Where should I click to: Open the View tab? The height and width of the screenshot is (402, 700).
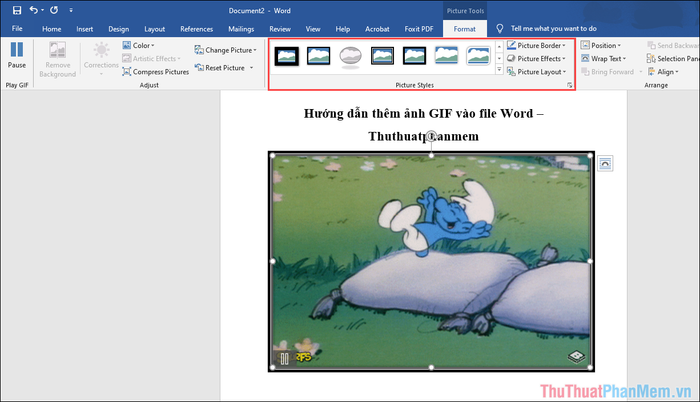coord(313,29)
